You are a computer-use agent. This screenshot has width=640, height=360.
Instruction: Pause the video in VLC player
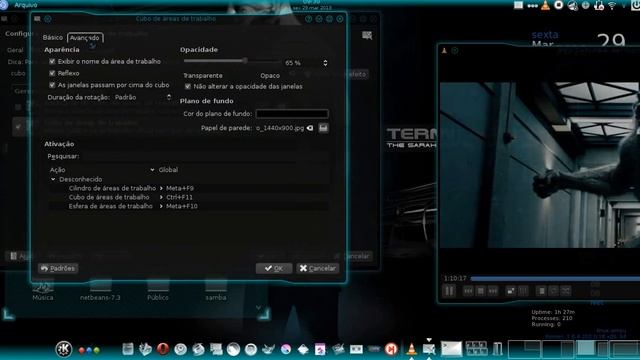click(x=449, y=291)
